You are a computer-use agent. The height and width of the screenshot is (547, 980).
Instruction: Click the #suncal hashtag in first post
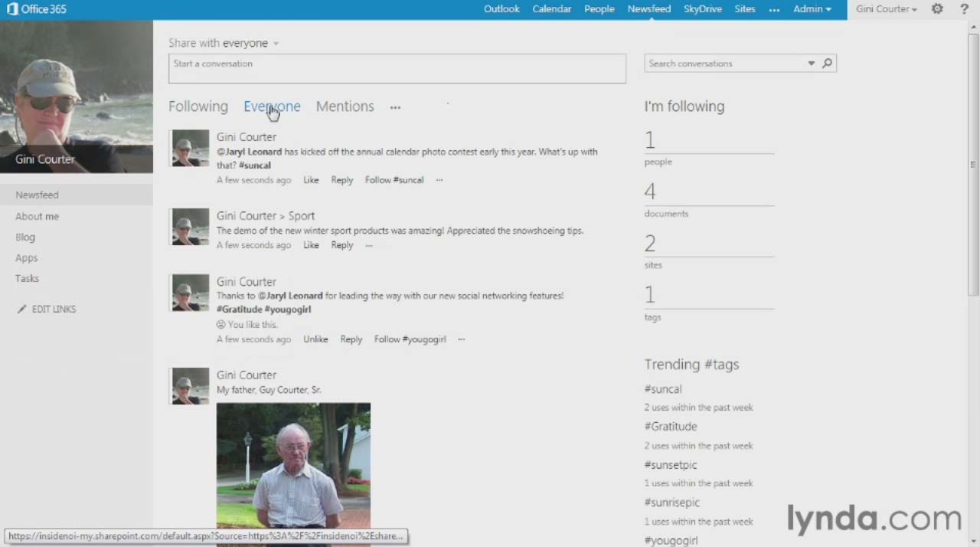click(x=255, y=165)
